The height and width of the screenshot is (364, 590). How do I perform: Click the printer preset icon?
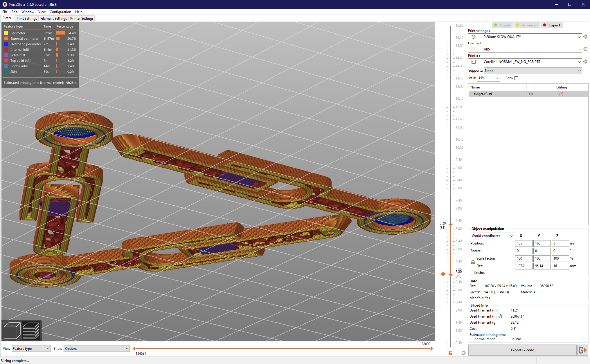474,62
